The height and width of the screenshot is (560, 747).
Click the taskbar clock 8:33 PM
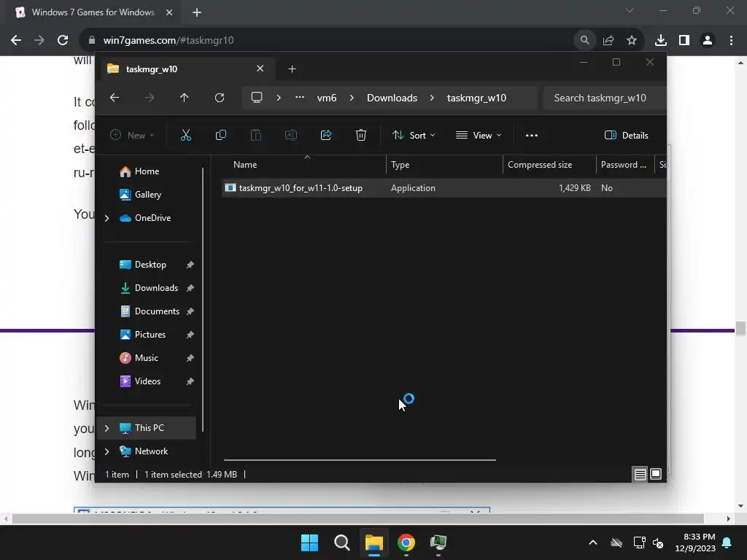pyautogui.click(x=695, y=542)
